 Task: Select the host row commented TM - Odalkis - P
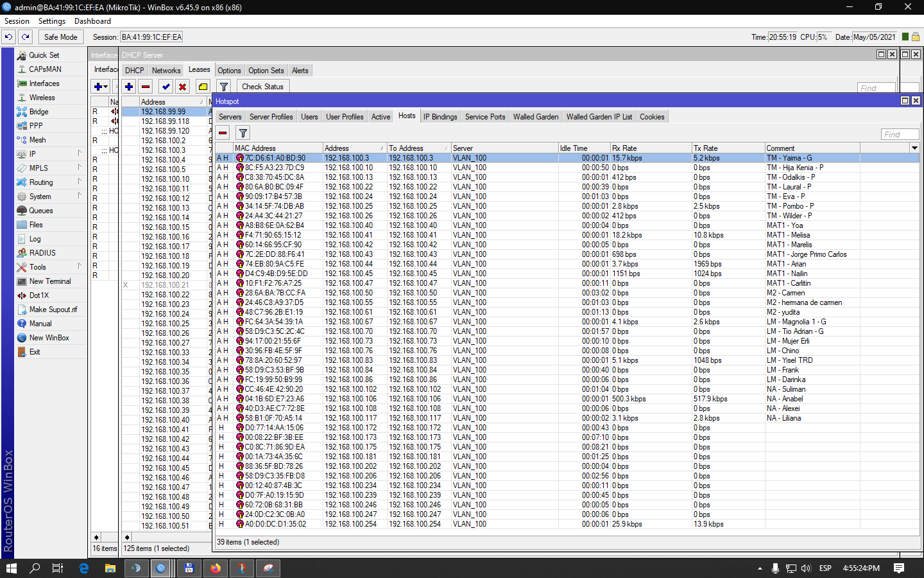(567, 177)
